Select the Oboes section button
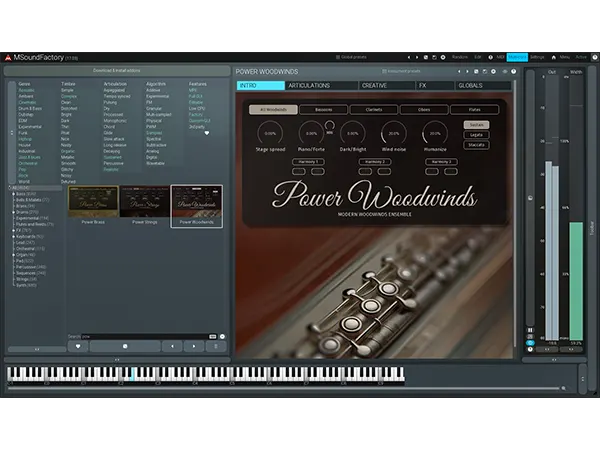Screen dimensions: 600x450 click(424, 110)
